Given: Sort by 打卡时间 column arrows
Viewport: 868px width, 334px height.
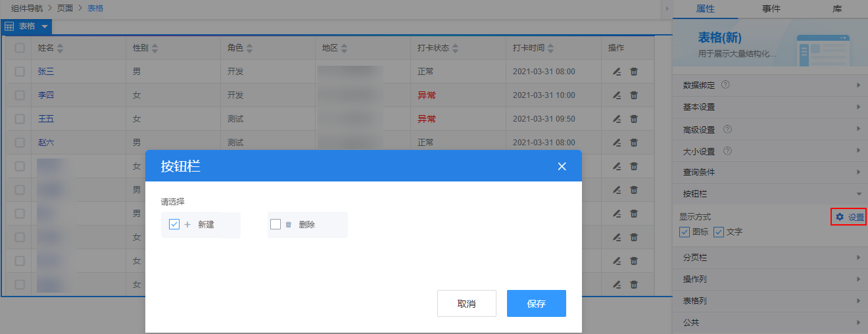Looking at the screenshot, I should (x=550, y=48).
